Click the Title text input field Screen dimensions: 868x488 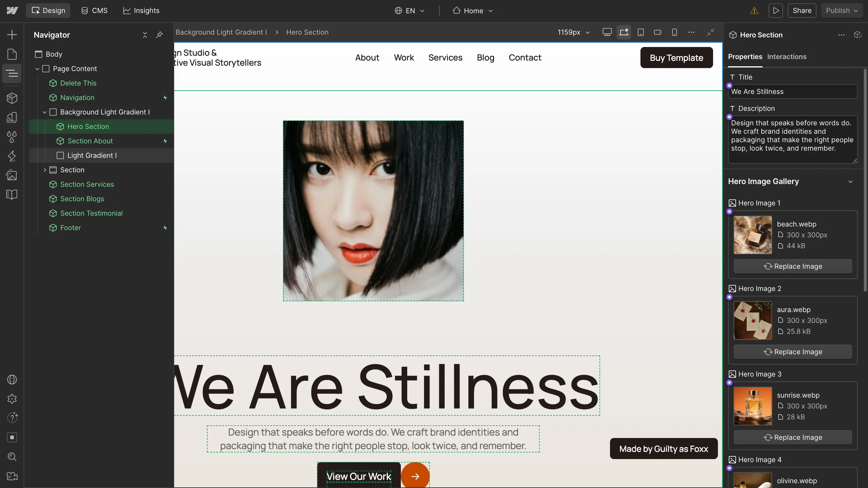pos(793,92)
